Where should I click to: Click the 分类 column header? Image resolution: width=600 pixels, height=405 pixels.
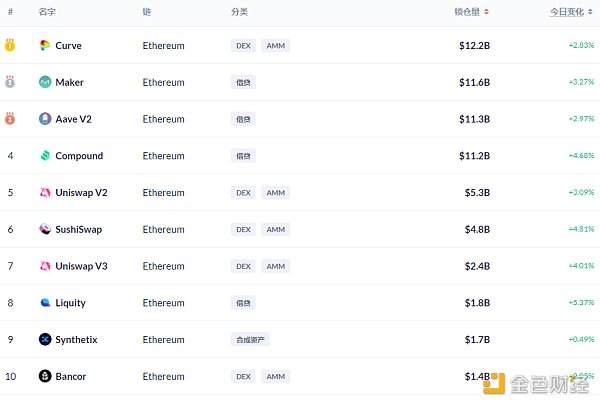pos(239,12)
